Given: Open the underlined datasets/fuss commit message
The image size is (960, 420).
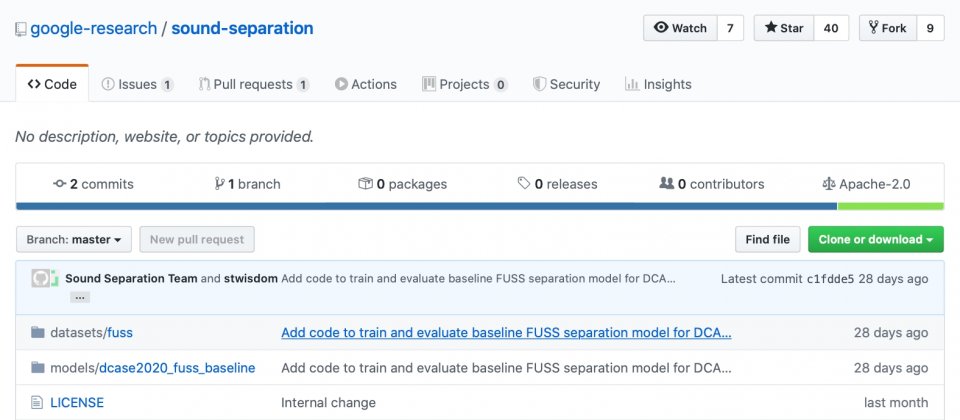Looking at the screenshot, I should tap(506, 332).
